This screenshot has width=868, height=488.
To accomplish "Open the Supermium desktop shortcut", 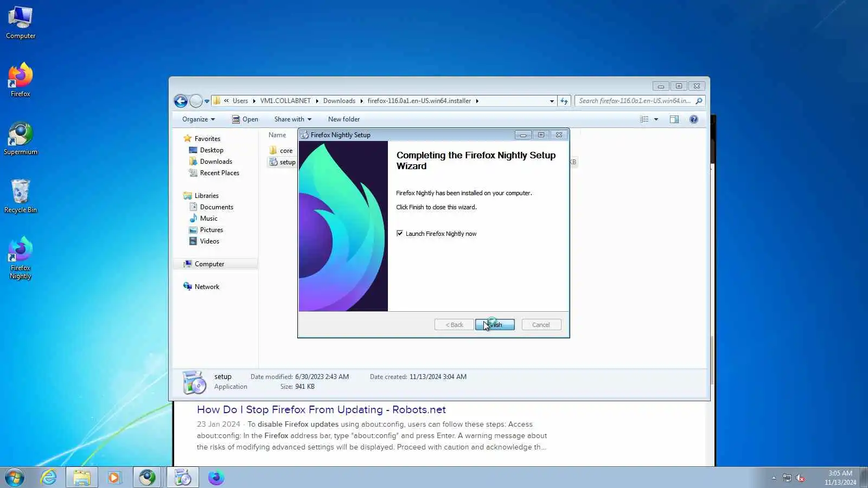I will (21, 138).
